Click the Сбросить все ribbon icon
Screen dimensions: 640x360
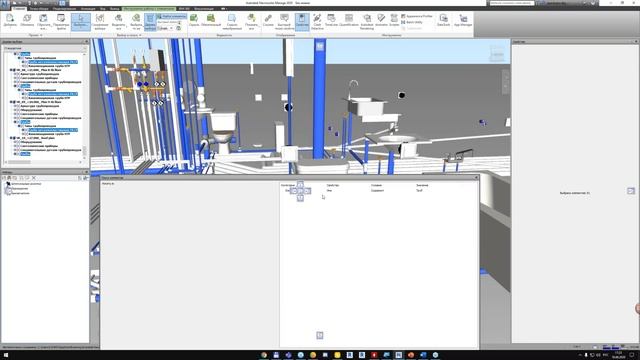pyautogui.click(x=44, y=21)
